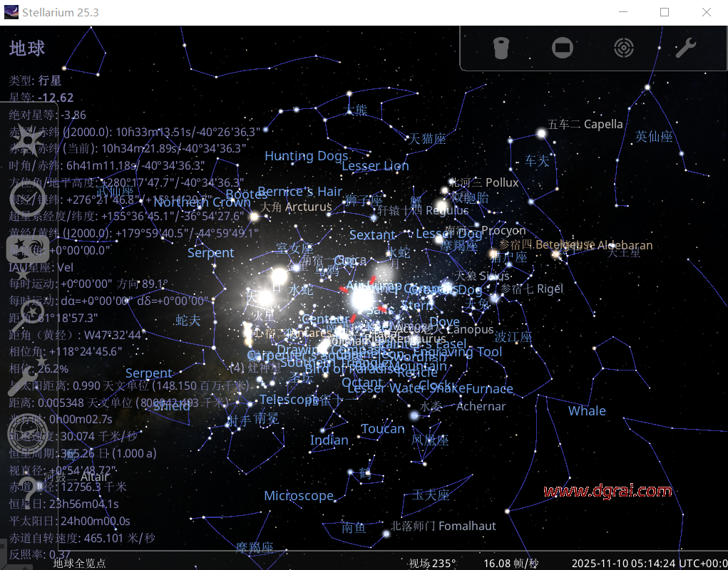Select the star labeled Capella
Image resolution: width=728 pixels, height=570 pixels.
click(x=541, y=133)
